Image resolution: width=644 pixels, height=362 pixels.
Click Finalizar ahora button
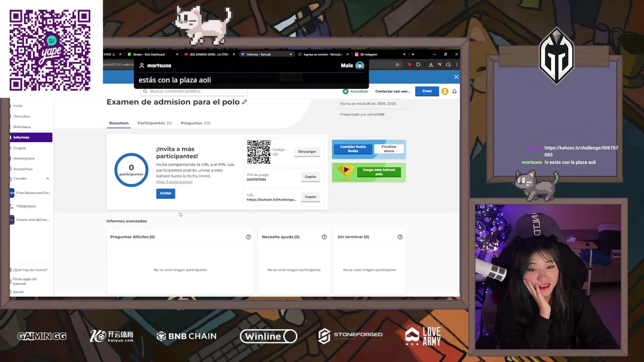pos(389,149)
